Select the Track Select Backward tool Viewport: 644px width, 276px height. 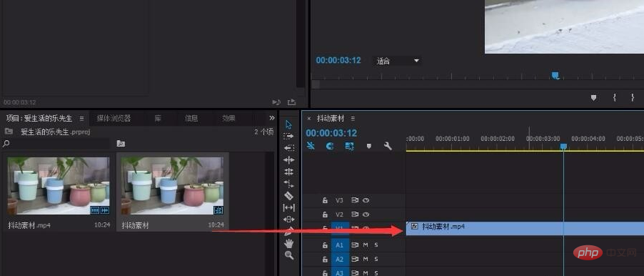[x=288, y=148]
